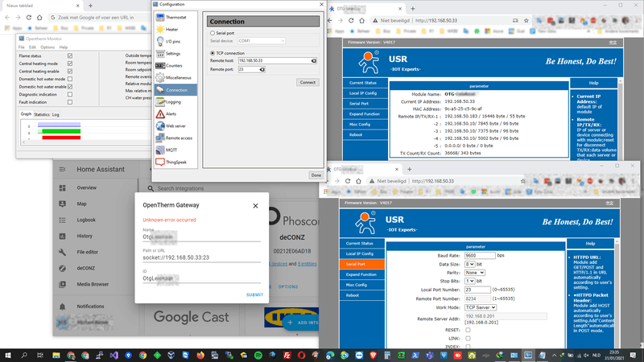Open Help menu in Opentherm Monitor
The image size is (644, 362).
[x=64, y=47]
